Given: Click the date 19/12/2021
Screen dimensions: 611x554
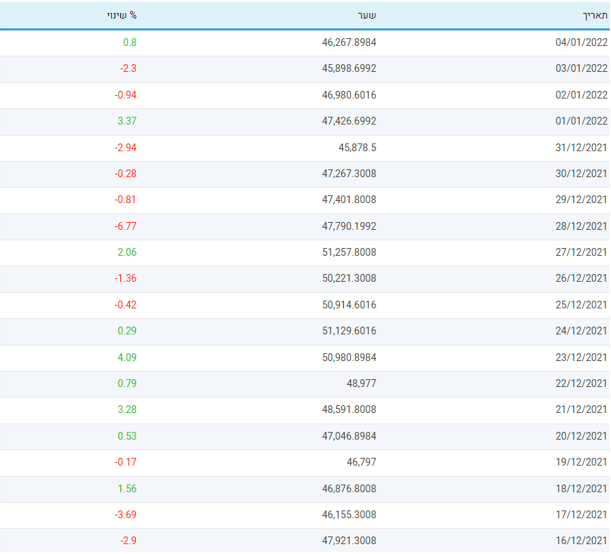Looking at the screenshot, I should [x=581, y=462].
